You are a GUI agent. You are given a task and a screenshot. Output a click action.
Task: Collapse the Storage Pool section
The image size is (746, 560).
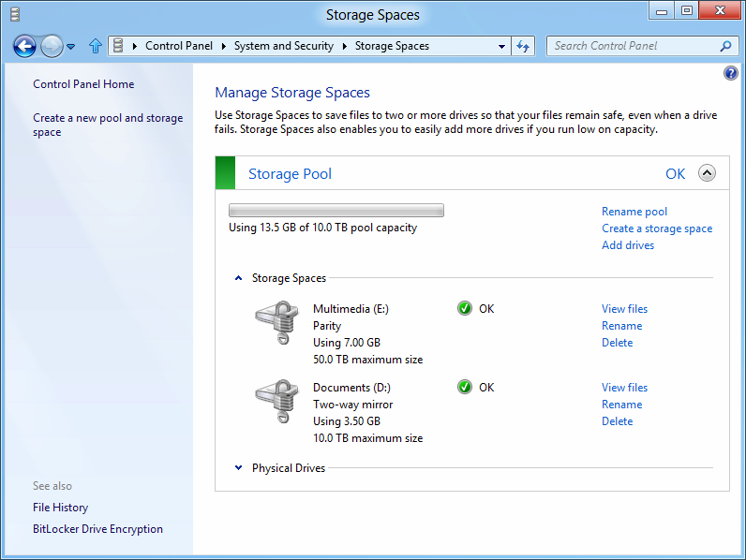(x=707, y=173)
